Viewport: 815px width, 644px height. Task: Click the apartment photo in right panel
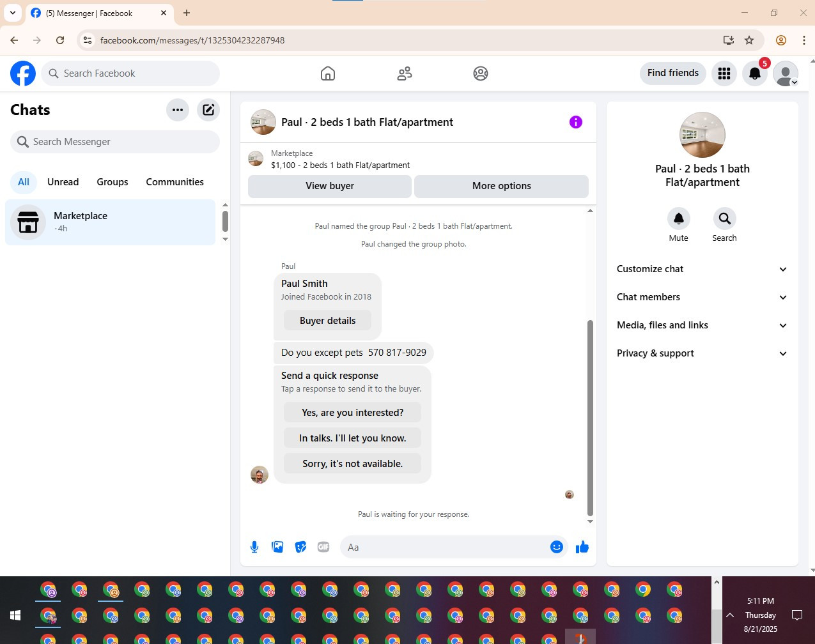click(702, 135)
